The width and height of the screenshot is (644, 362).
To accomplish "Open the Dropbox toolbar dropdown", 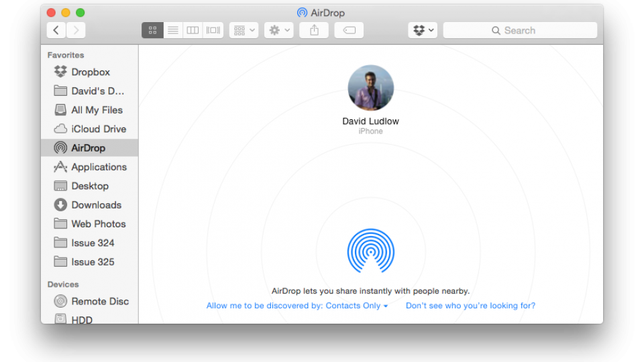I will point(423,30).
